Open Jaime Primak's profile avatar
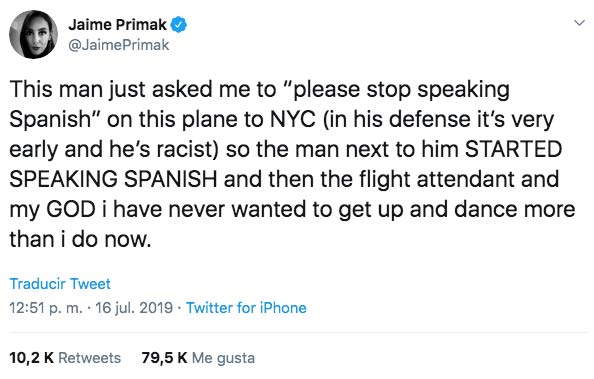 33,34
